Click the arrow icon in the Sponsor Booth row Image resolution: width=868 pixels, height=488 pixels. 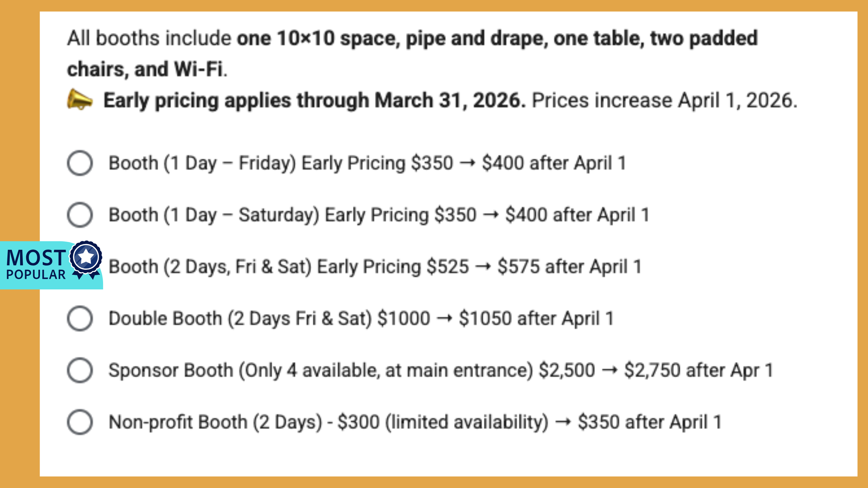pos(610,370)
